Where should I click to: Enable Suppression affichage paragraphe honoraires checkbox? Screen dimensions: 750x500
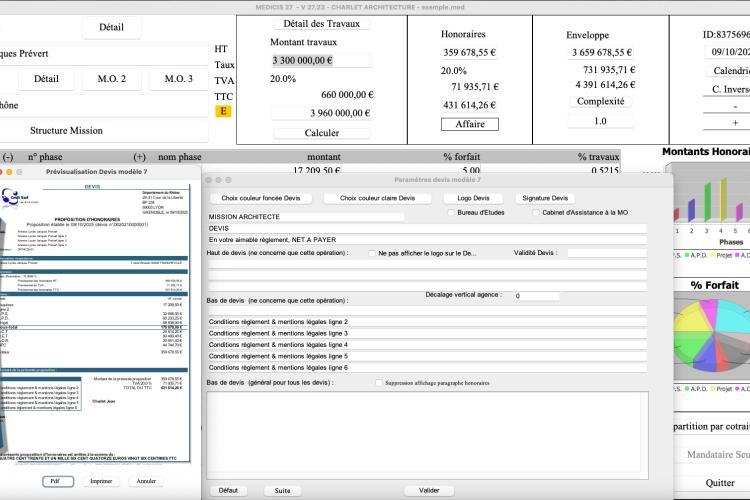click(x=379, y=383)
